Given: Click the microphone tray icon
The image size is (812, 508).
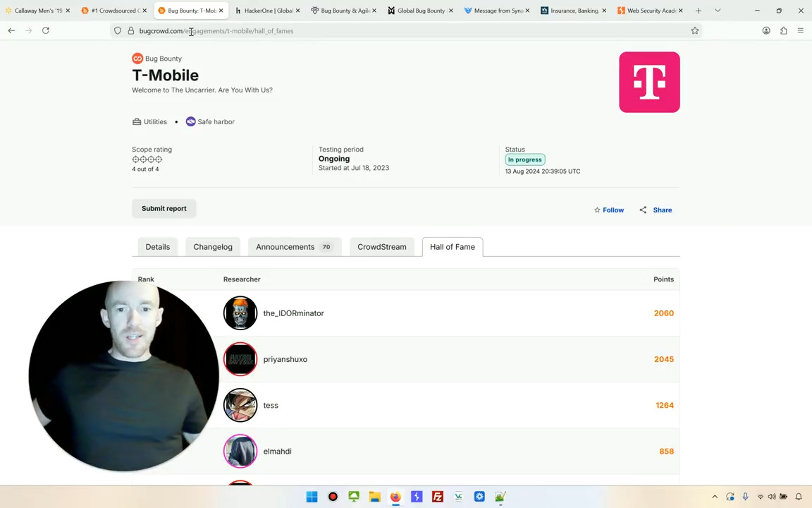Looking at the screenshot, I should [745, 497].
